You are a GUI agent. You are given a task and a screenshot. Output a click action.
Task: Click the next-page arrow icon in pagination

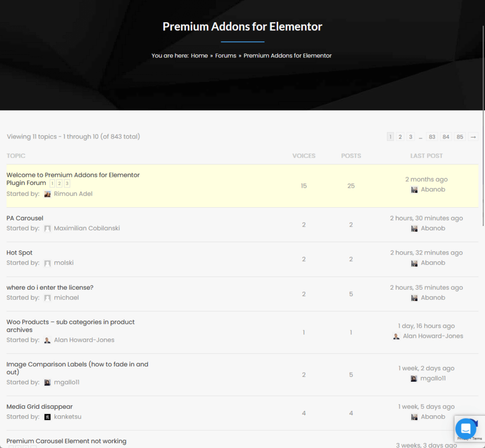(x=473, y=137)
